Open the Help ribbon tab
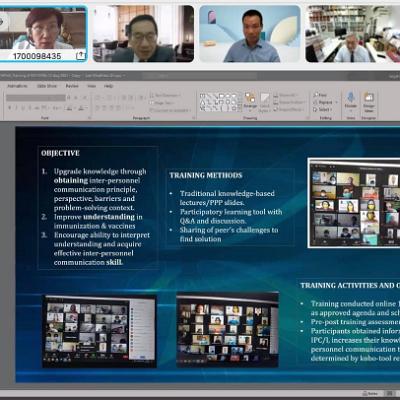 [108, 86]
